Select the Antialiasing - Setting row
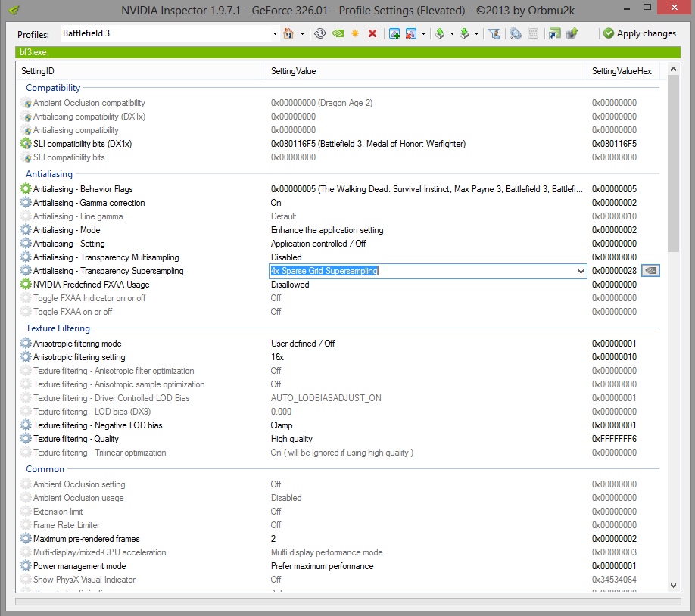Image resolution: width=695 pixels, height=616 pixels. tap(340, 244)
